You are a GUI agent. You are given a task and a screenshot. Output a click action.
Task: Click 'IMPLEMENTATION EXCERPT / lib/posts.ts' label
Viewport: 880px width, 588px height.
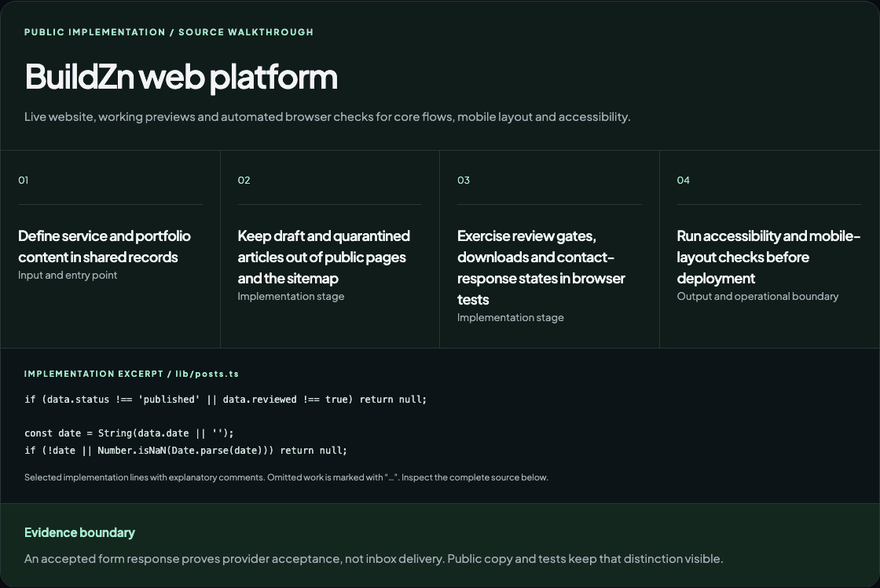(x=131, y=374)
